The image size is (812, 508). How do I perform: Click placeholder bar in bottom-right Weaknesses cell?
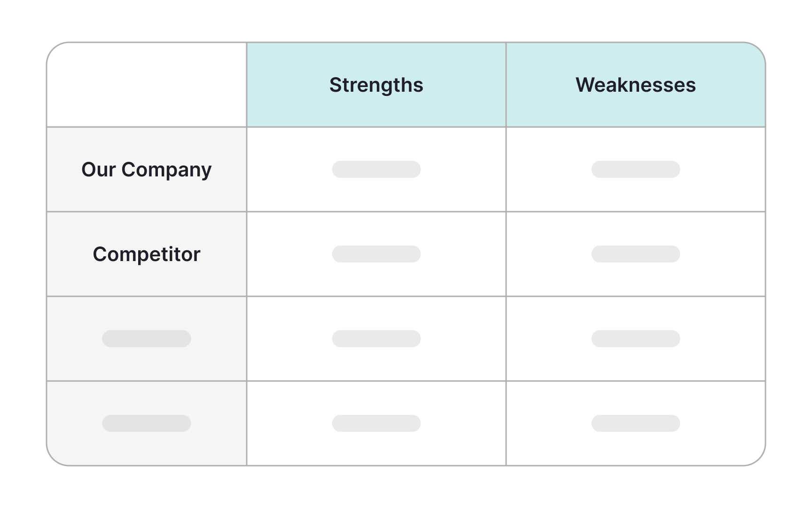[635, 423]
